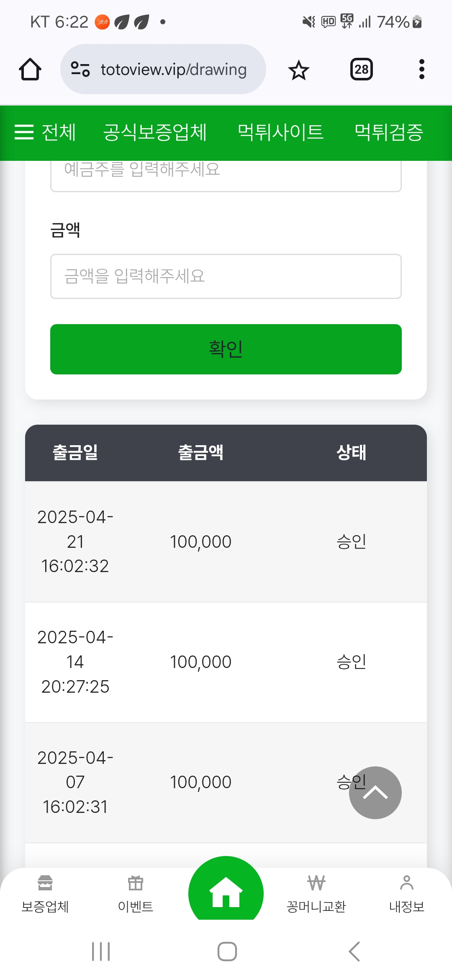Viewport: 452px width, 980px height.
Task: Open the browser three-dot overflow menu
Action: click(421, 70)
